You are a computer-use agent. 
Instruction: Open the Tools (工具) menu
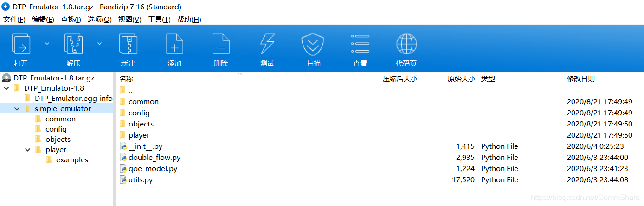[159, 20]
